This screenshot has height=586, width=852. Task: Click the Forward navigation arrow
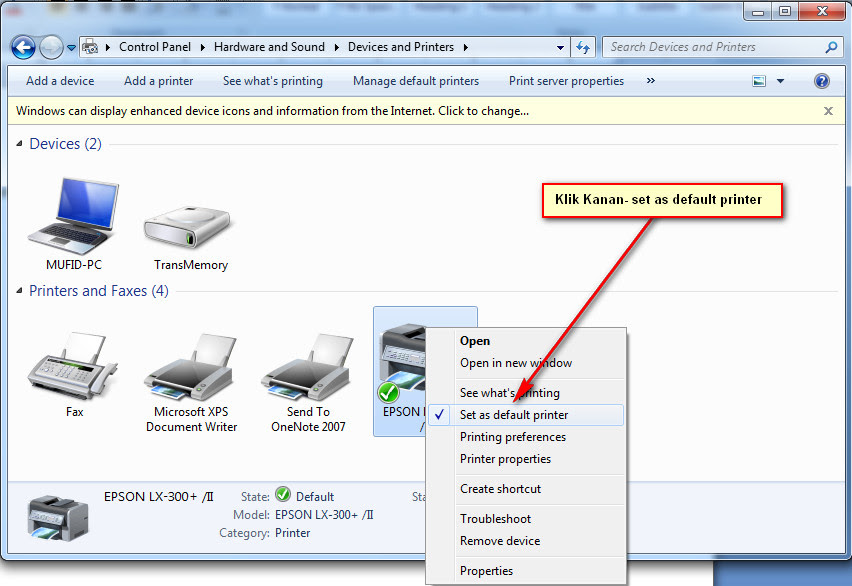pos(52,47)
